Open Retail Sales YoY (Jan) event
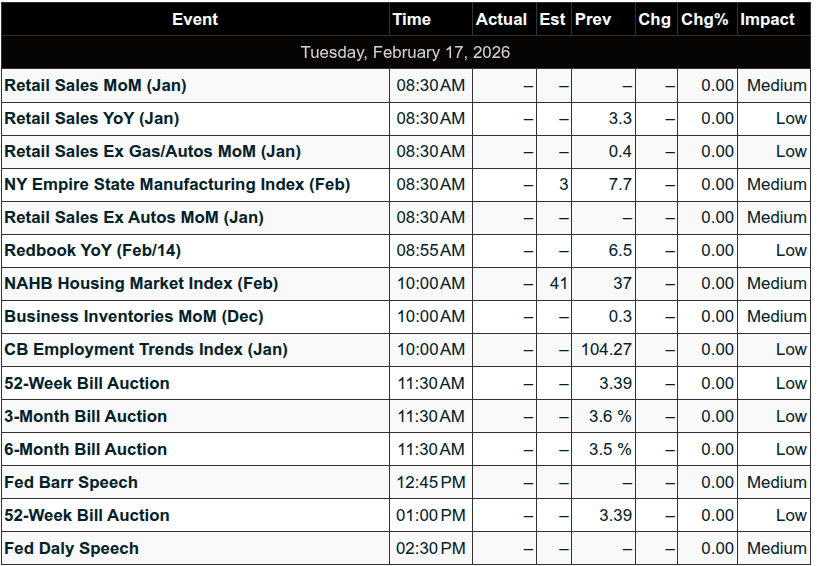 tap(92, 118)
